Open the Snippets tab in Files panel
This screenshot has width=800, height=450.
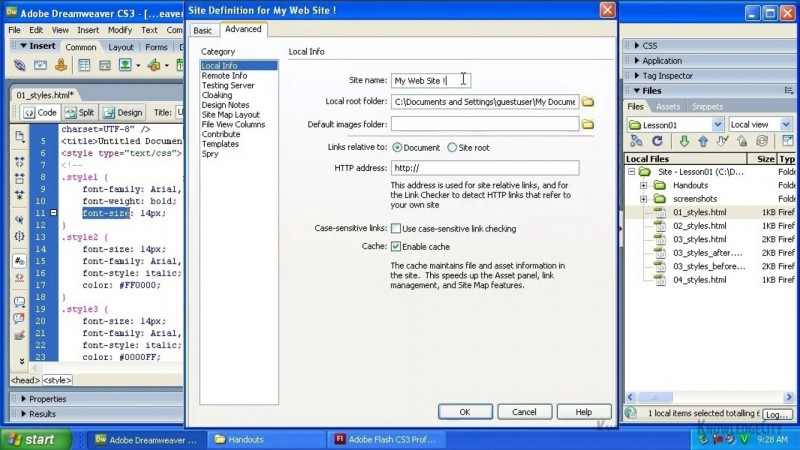click(x=707, y=107)
